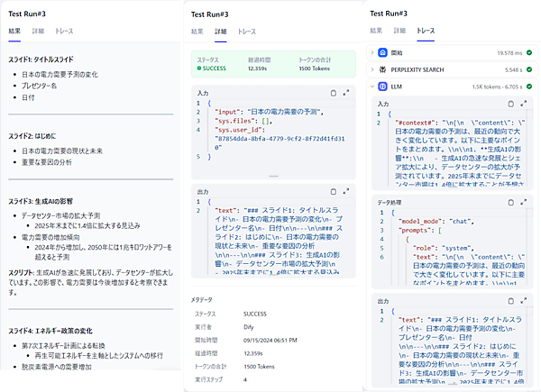This screenshot has height=392, width=541.
Task: Maximize the 出力 editor in the 詳細 panel
Action: pos(347,192)
